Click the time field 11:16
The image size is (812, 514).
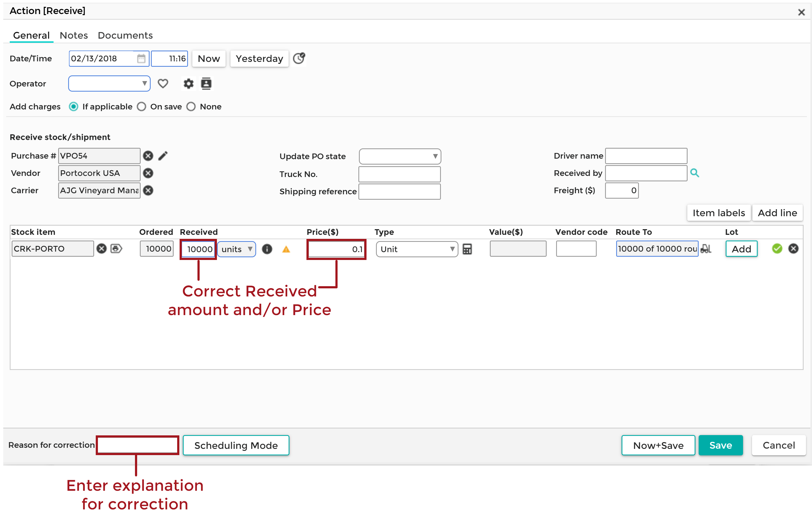tap(169, 59)
